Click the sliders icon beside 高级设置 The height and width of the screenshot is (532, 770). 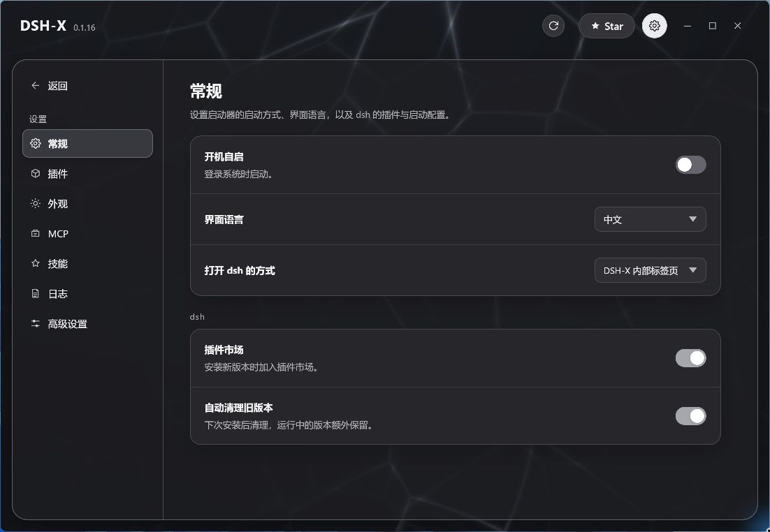click(36, 324)
